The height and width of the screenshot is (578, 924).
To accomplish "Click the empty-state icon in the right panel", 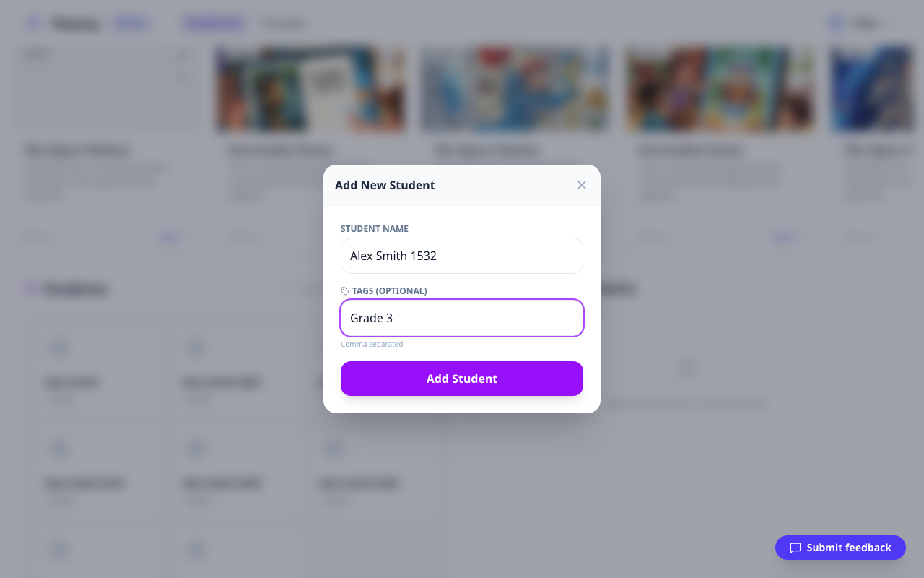I will pyautogui.click(x=687, y=368).
